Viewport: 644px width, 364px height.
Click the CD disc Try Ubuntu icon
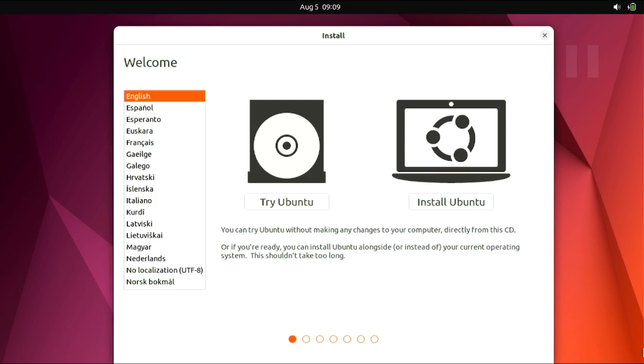pos(286,141)
